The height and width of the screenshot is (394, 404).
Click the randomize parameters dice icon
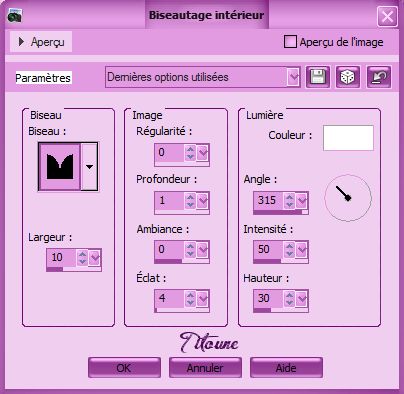pos(348,77)
